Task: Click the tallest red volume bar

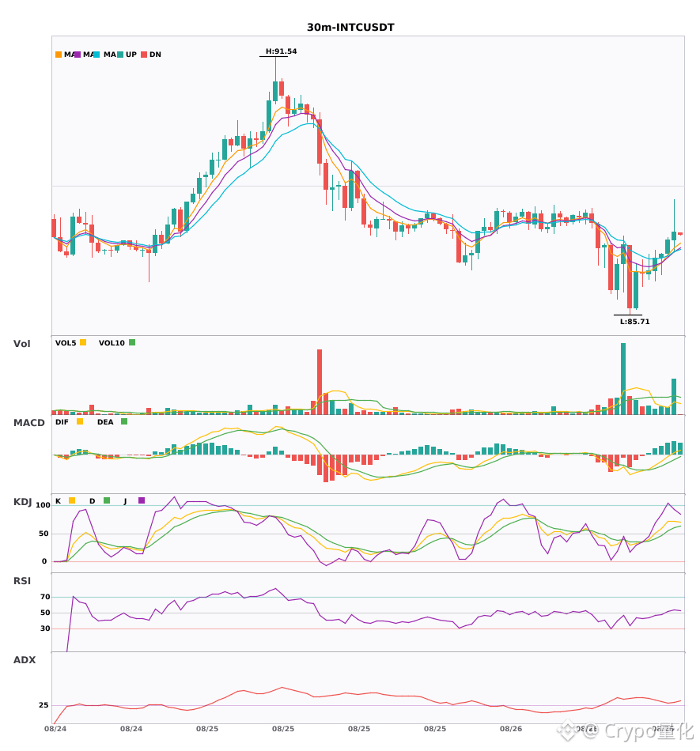Action: (320, 382)
